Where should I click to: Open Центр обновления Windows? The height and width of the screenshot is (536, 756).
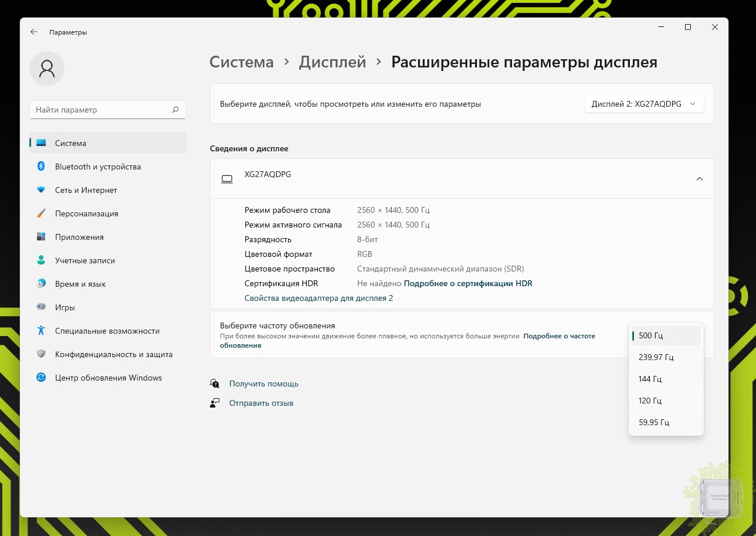pos(109,378)
